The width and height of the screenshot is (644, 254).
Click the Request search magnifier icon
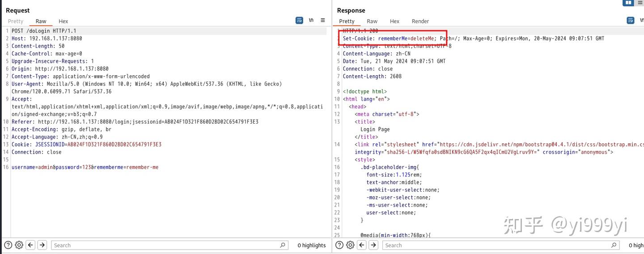pos(283,245)
